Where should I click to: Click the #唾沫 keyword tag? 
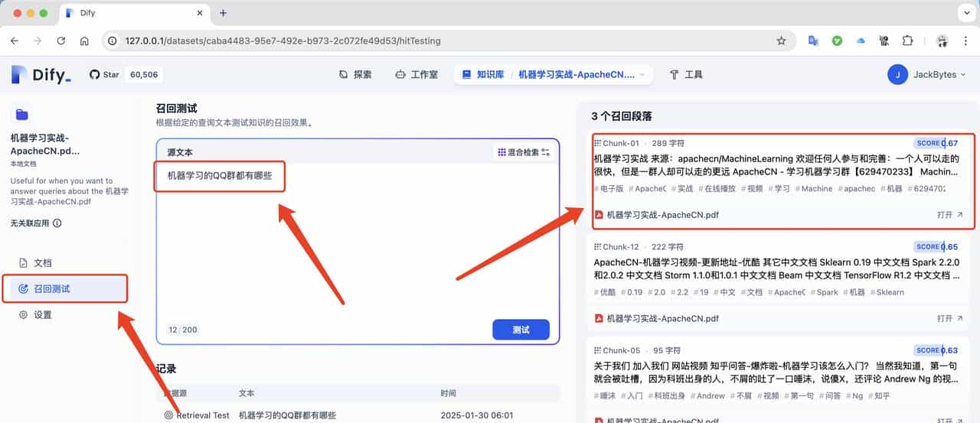pos(605,395)
